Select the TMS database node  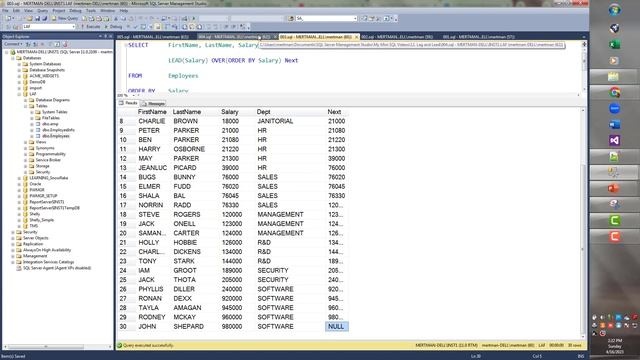(33, 226)
